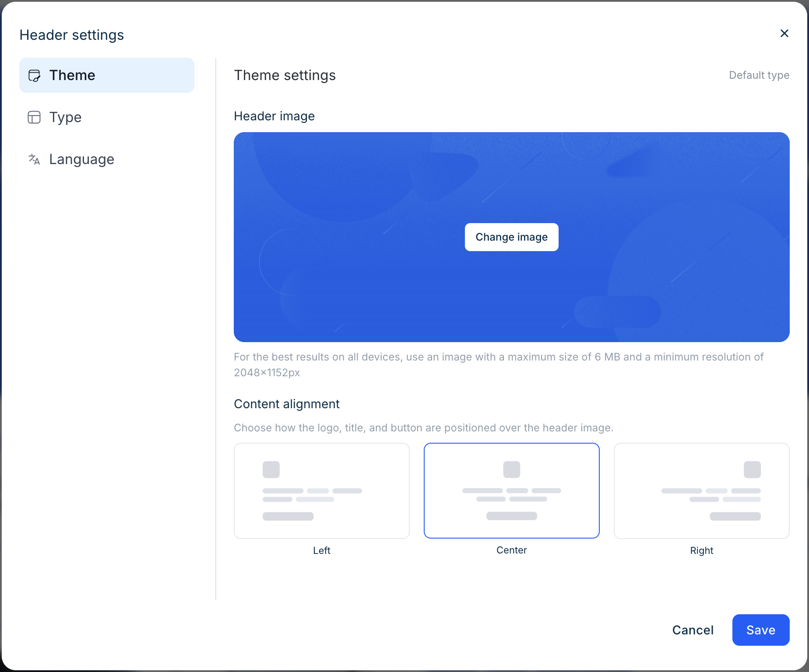
Task: Click logo placeholder square in Right card
Action: coord(752,469)
